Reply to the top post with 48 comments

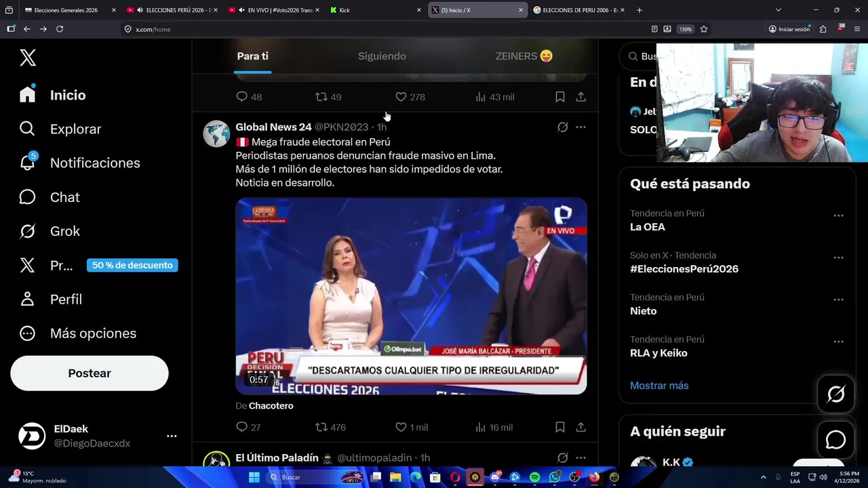242,97
